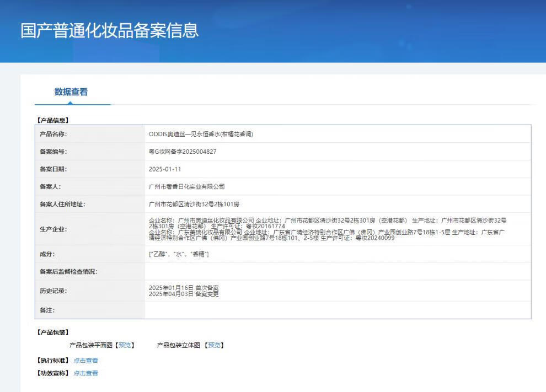Click 点击查看 next to 执行标准
This screenshot has height=392, width=546.
85,361
